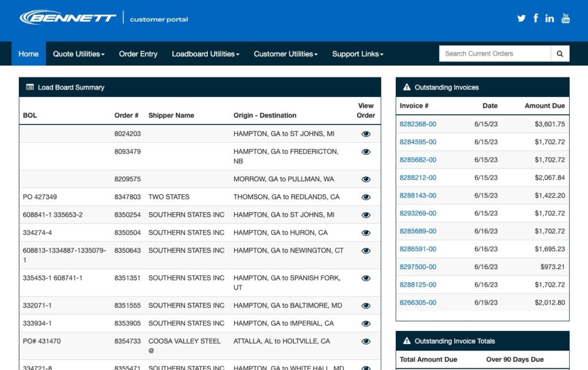Open invoice 8293269-00
The width and height of the screenshot is (588, 370).
point(418,213)
